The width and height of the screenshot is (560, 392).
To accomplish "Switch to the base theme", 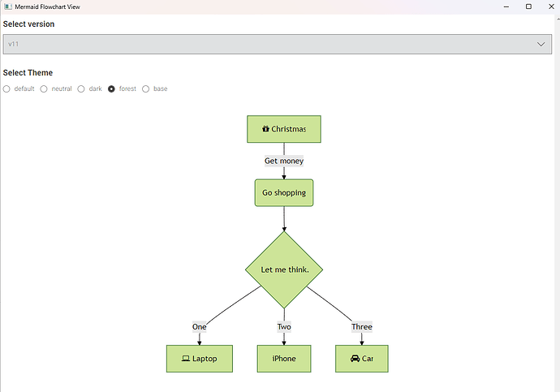I will click(146, 89).
